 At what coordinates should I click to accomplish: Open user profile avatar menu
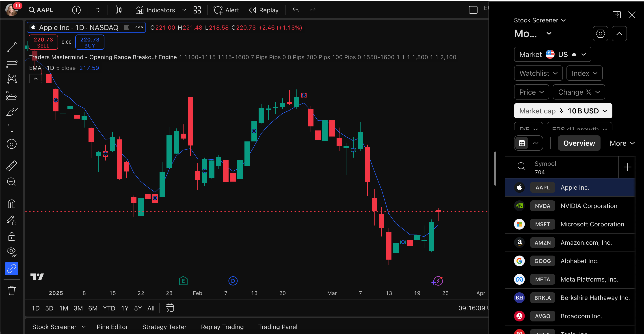point(11,10)
